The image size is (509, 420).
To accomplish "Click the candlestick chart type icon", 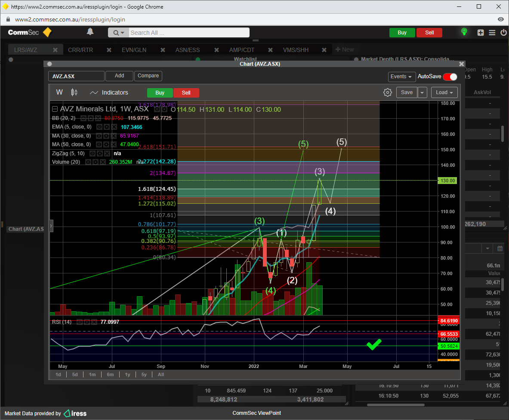I will (74, 92).
